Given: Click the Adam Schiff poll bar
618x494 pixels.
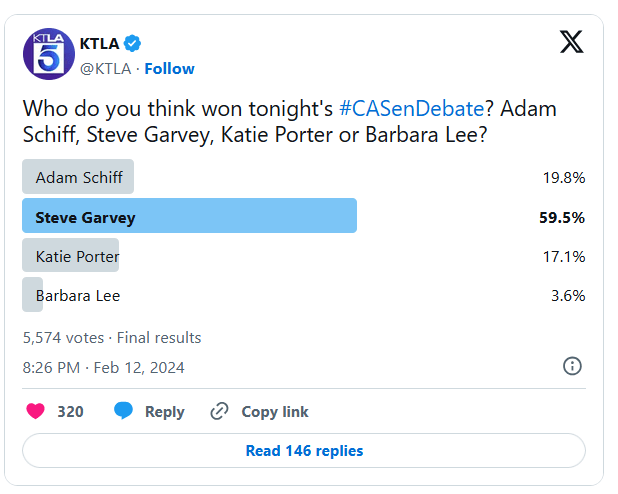Looking at the screenshot, I should coord(78,177).
